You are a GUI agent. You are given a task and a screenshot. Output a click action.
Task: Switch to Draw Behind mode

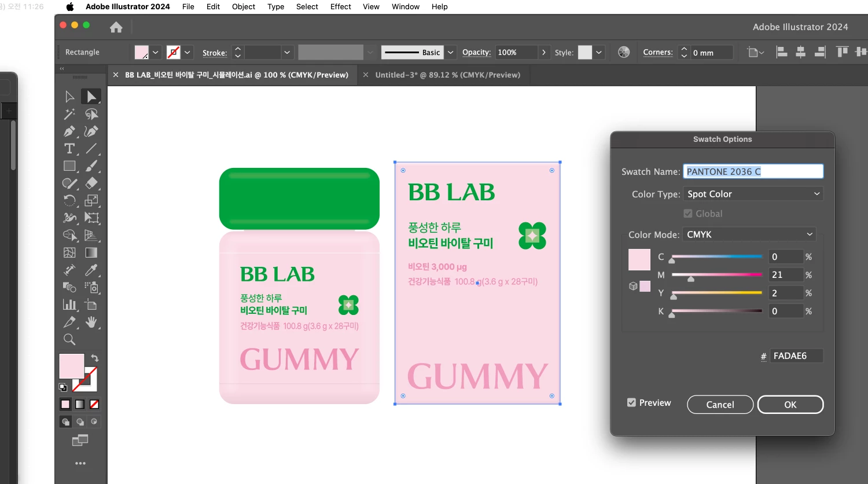[x=80, y=421]
